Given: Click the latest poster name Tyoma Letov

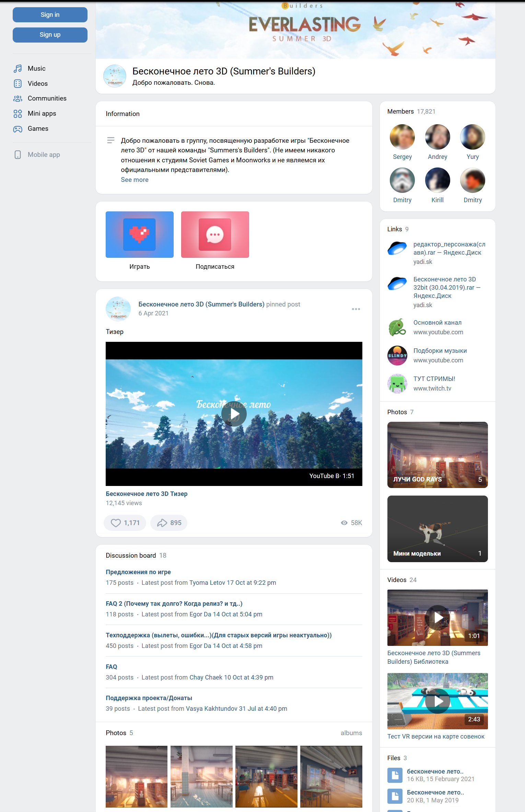Looking at the screenshot, I should click(207, 583).
